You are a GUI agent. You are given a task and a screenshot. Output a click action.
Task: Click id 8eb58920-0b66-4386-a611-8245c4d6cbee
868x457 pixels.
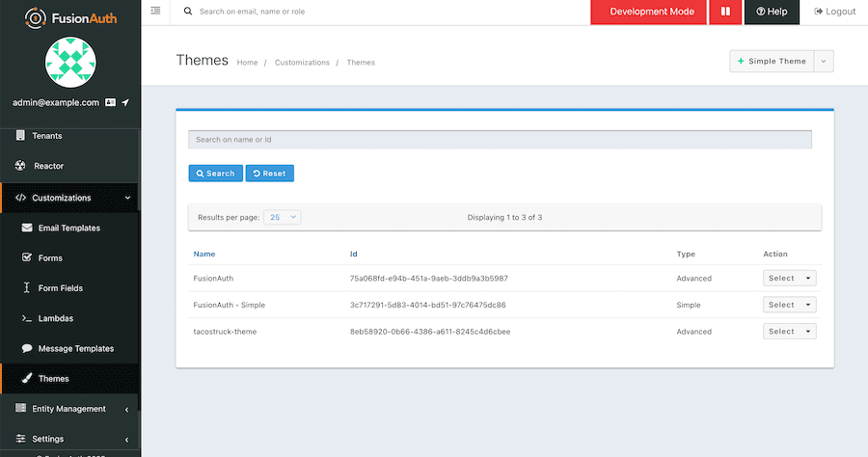(430, 332)
